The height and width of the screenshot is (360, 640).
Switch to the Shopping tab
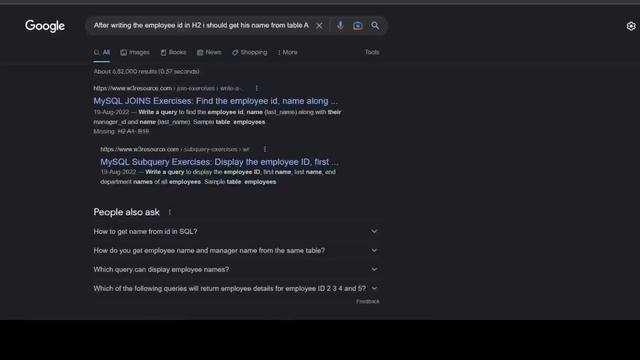point(249,52)
